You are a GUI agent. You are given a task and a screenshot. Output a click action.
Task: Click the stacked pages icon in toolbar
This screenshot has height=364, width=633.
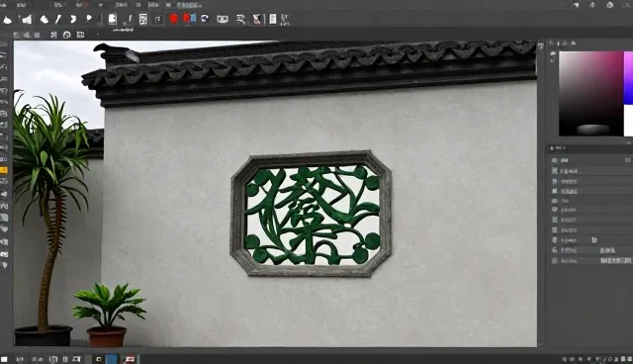click(x=142, y=19)
